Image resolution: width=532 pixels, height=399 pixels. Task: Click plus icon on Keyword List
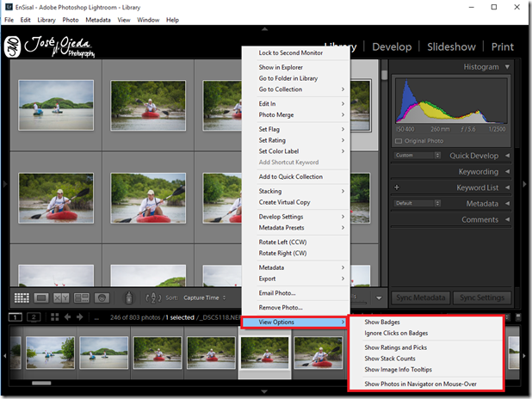[x=397, y=187]
